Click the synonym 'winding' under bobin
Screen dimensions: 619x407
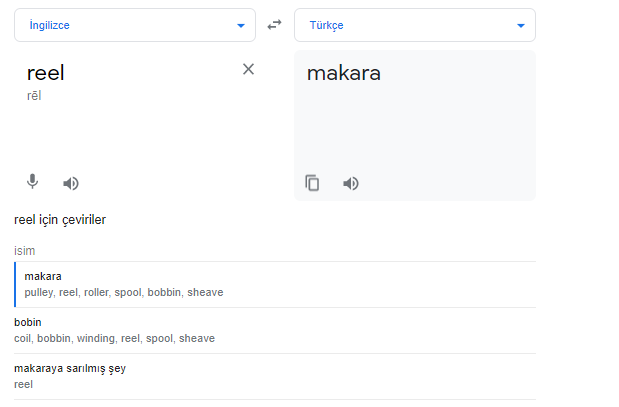(98, 338)
